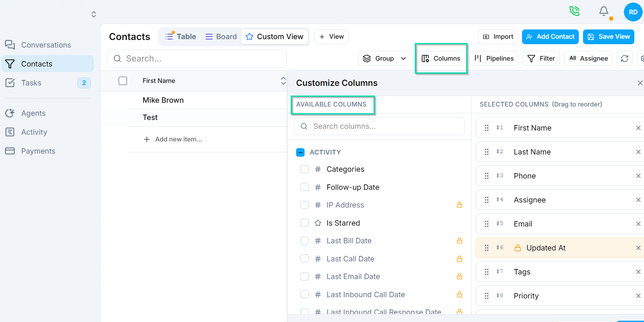Open Conversations in the sidebar
Image resolution: width=644 pixels, height=322 pixels.
coord(47,45)
